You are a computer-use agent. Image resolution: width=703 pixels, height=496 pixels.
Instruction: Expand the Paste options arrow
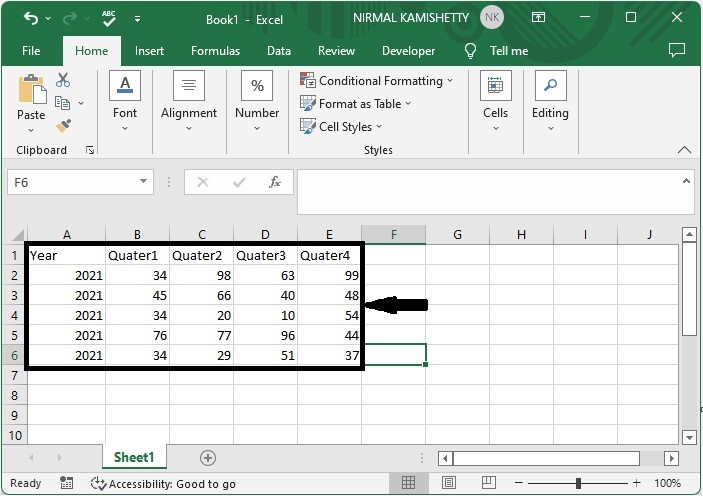pos(31,130)
